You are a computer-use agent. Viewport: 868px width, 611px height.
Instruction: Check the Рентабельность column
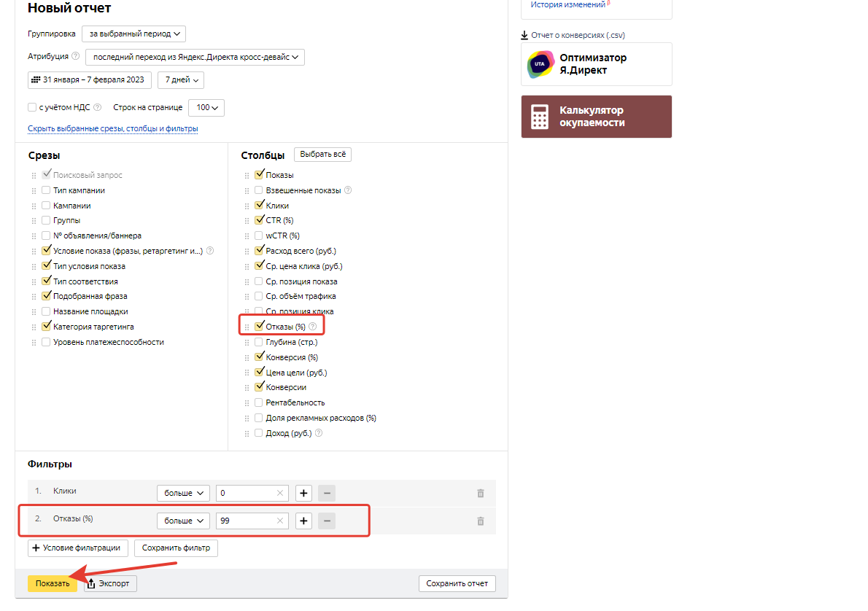[x=258, y=402]
